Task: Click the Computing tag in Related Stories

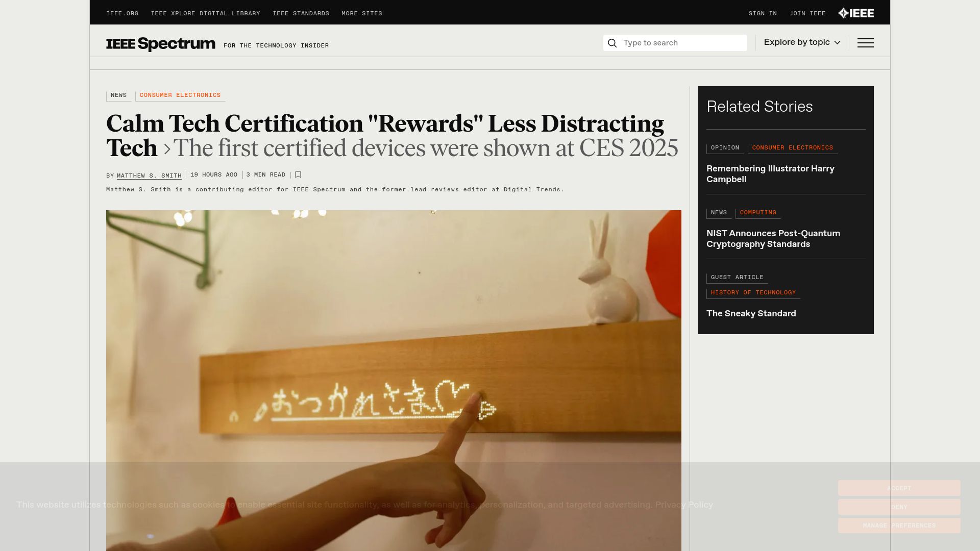Action: pyautogui.click(x=758, y=213)
